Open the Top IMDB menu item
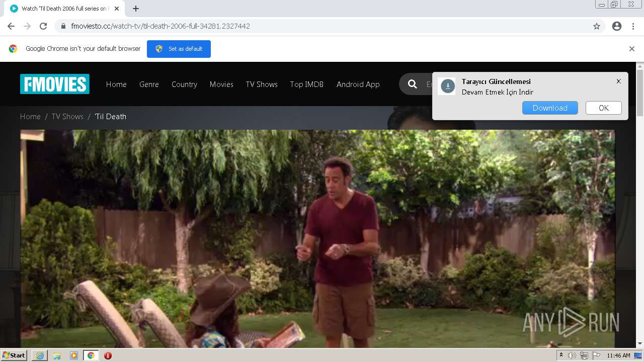Viewport: 644px width, 362px height. pos(307,84)
